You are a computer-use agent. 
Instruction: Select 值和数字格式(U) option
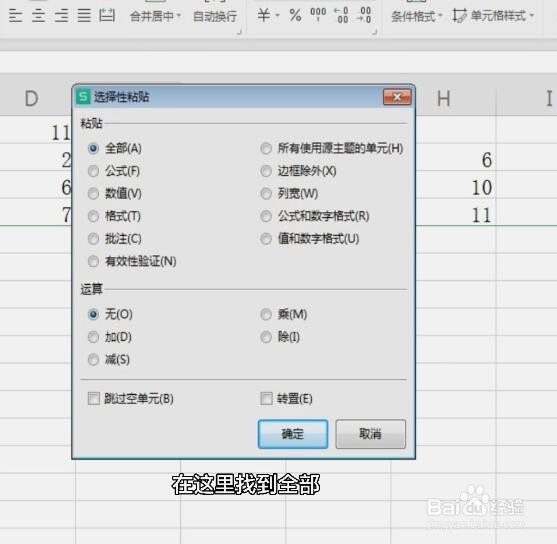pyautogui.click(x=310, y=239)
